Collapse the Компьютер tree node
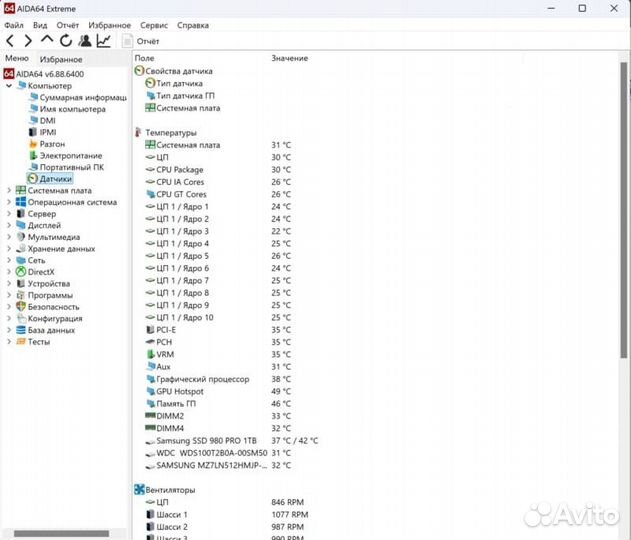This screenshot has width=631, height=540. click(9, 86)
